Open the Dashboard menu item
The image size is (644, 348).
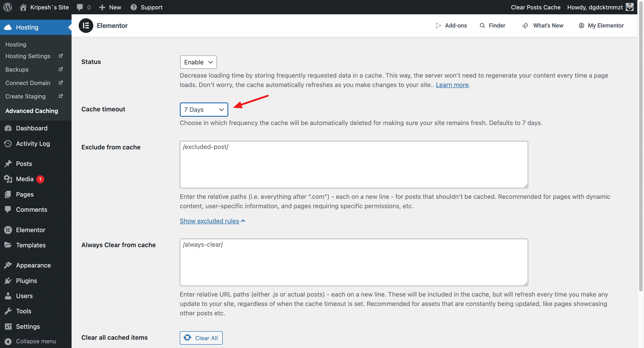click(32, 128)
